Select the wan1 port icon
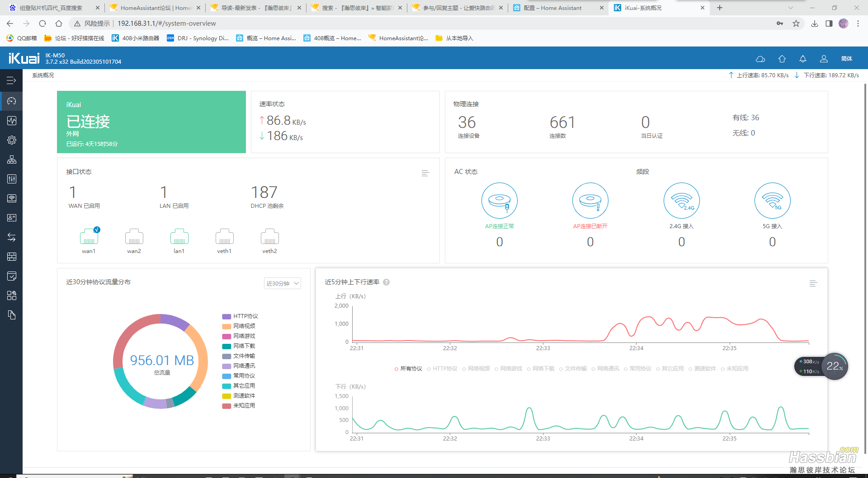 coord(89,236)
